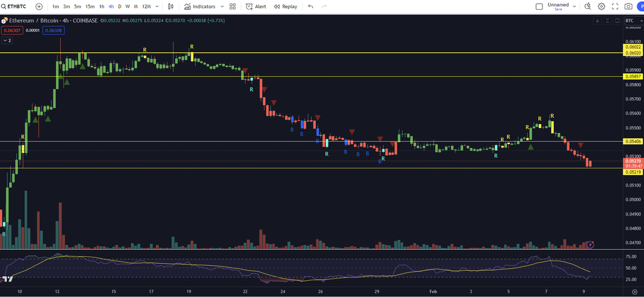Viewport: 644px width, 297px height.
Task: Enter fullscreen mode
Action: click(615, 6)
